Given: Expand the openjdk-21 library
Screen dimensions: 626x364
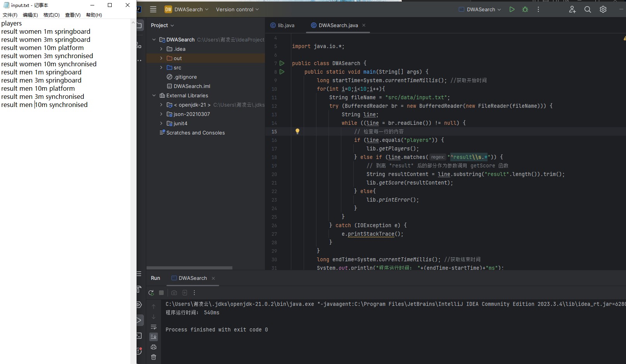Looking at the screenshot, I should pos(161,105).
